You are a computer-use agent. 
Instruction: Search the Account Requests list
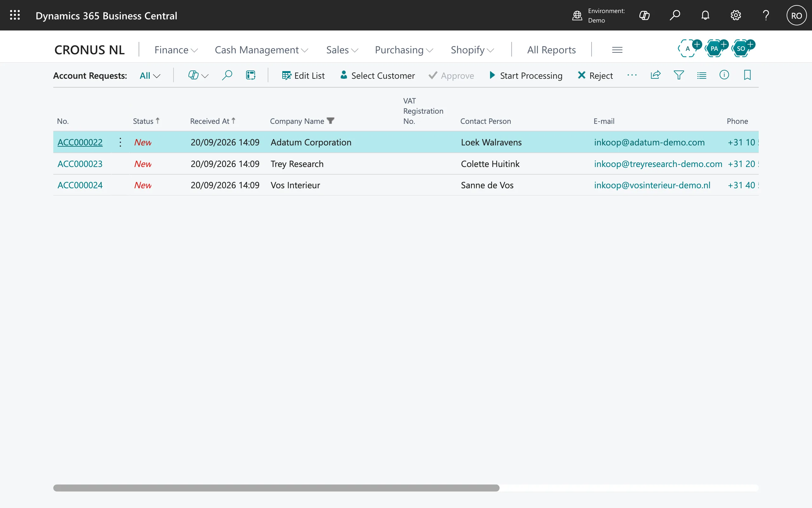[x=227, y=75]
